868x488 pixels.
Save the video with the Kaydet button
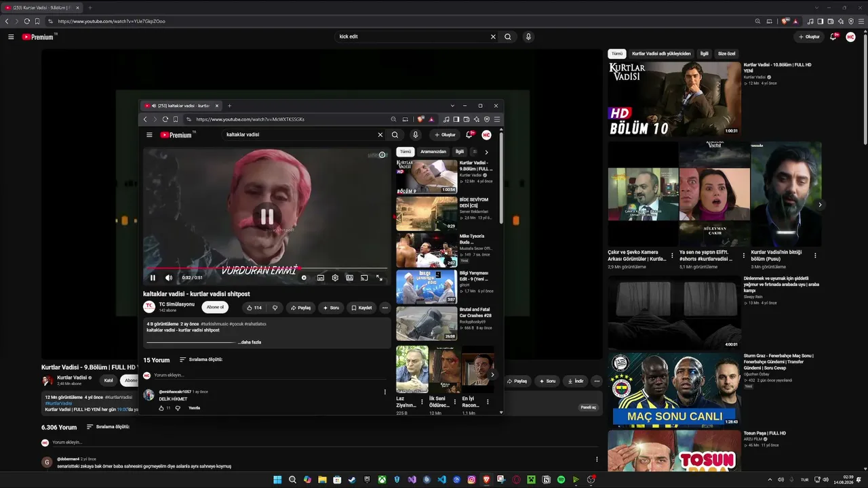coord(361,308)
